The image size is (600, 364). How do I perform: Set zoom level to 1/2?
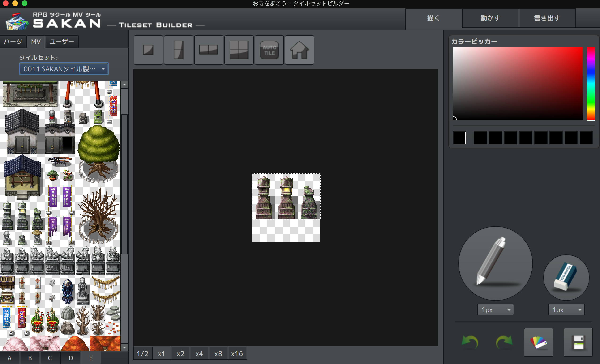[143, 353]
